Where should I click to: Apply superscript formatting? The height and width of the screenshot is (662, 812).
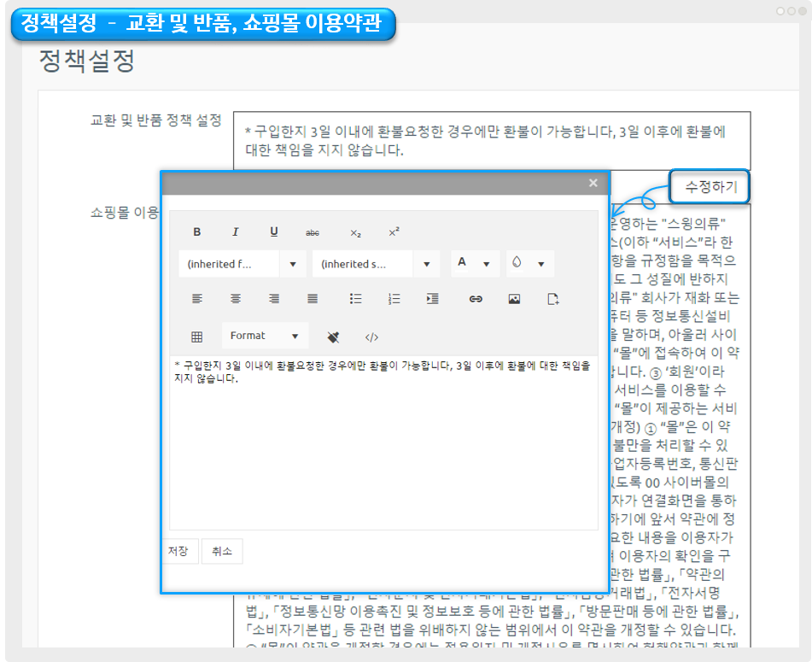pos(394,232)
